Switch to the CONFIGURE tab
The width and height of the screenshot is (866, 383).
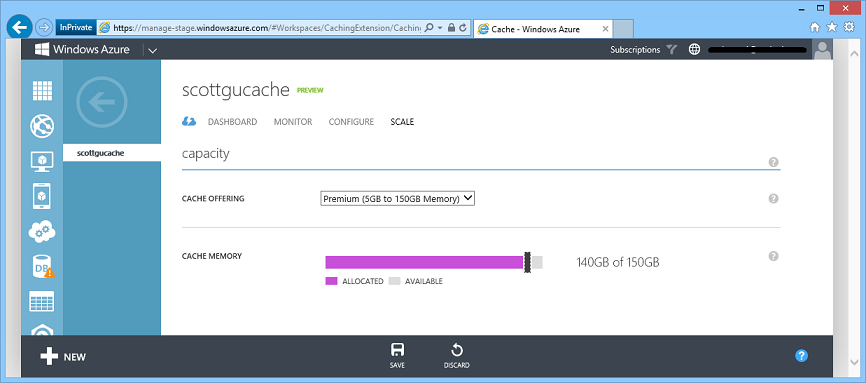[x=351, y=122]
